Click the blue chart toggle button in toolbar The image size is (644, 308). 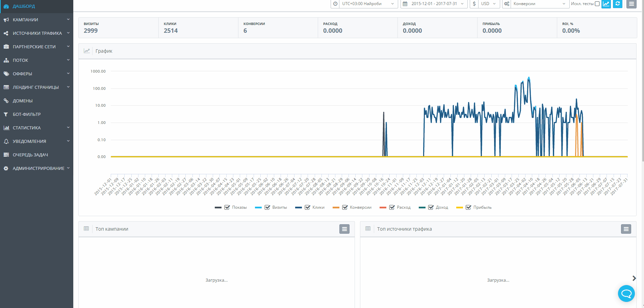click(x=606, y=4)
